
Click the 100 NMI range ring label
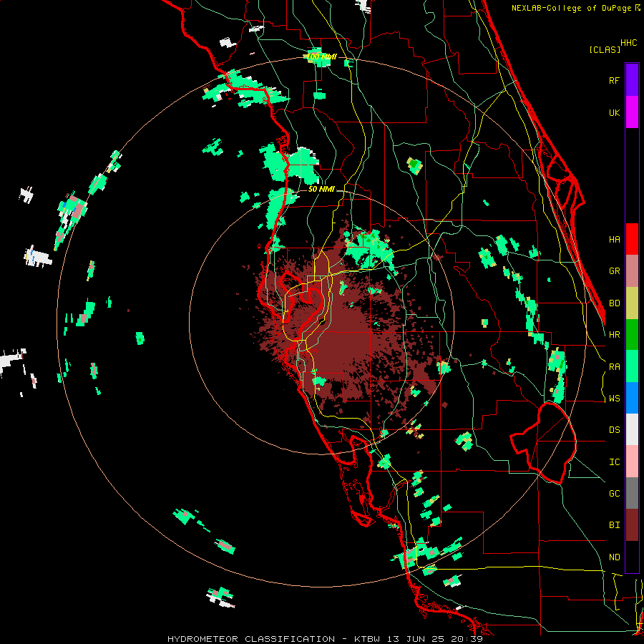coord(321,57)
